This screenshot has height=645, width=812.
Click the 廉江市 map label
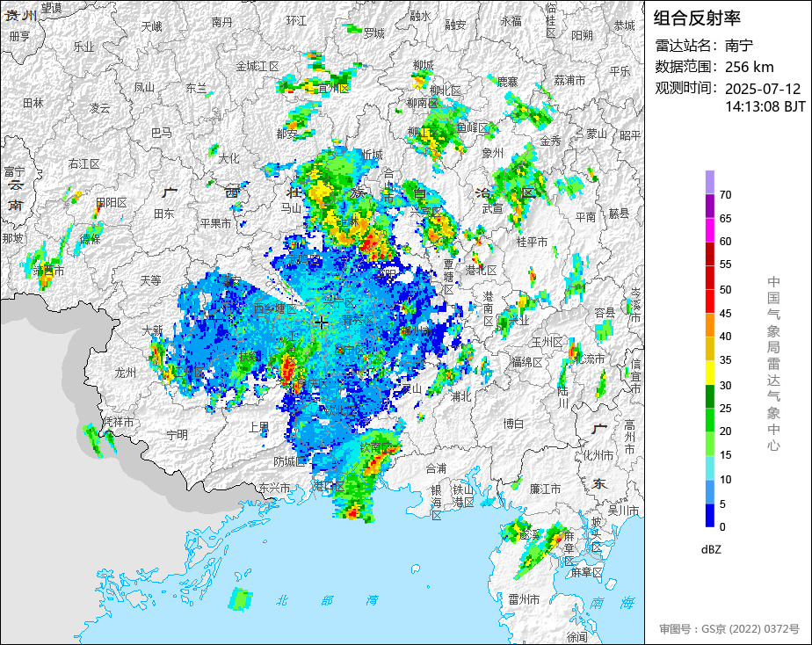click(x=545, y=489)
